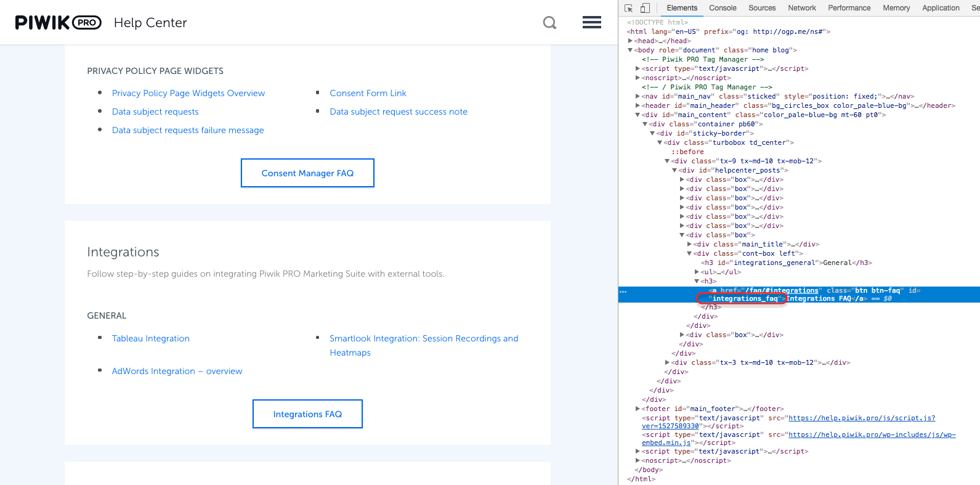This screenshot has height=485, width=980.
Task: Open the Memory tab
Action: click(x=896, y=8)
